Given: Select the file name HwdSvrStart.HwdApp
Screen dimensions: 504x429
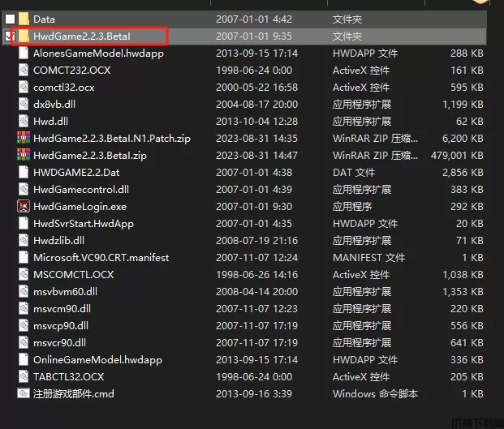Looking at the screenshot, I should pyautogui.click(x=84, y=224).
